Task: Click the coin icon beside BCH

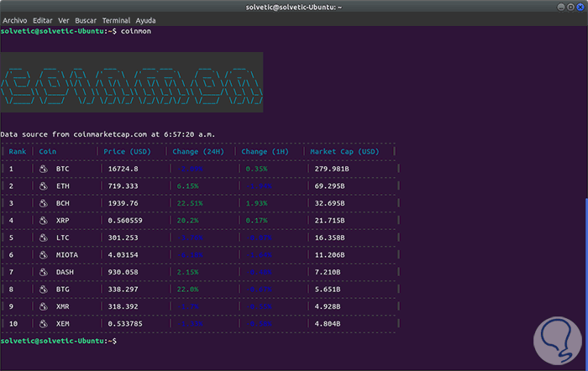Action: [43, 203]
